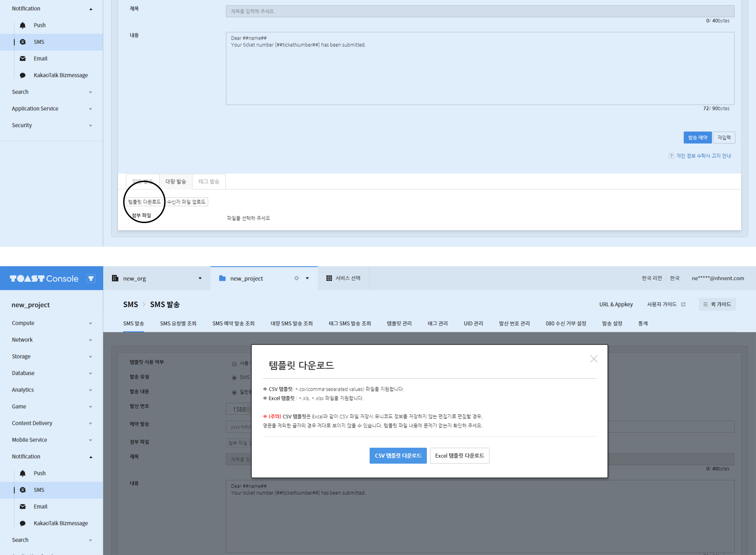Image resolution: width=756 pixels, height=555 pixels.
Task: Select the 대량 발송 tab
Action: click(x=176, y=181)
